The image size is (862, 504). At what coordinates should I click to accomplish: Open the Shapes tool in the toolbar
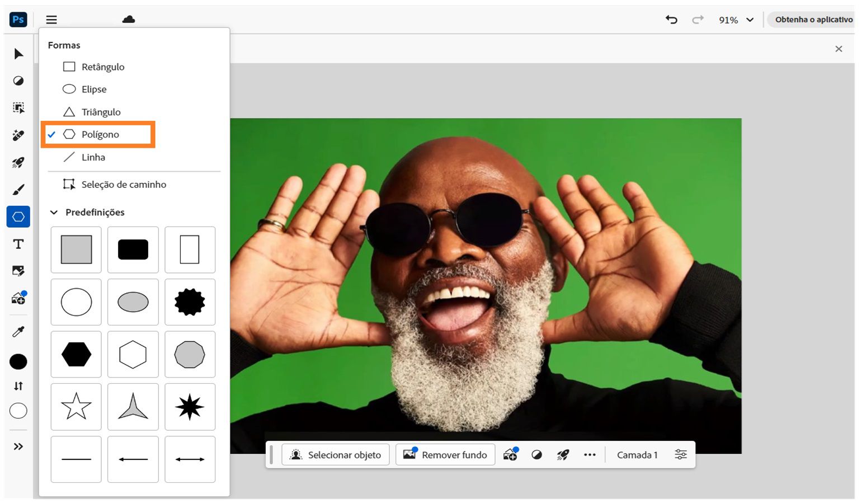[x=18, y=216]
